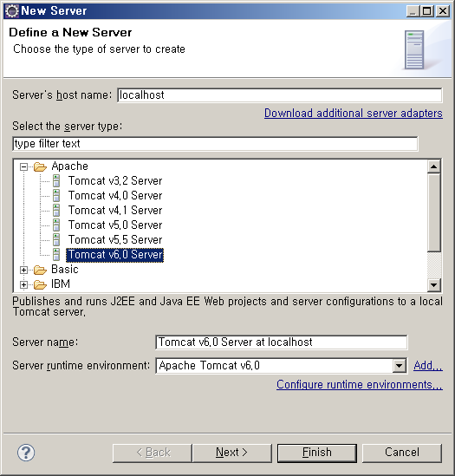Click the Tomcat v6.0 Server icon

point(56,254)
